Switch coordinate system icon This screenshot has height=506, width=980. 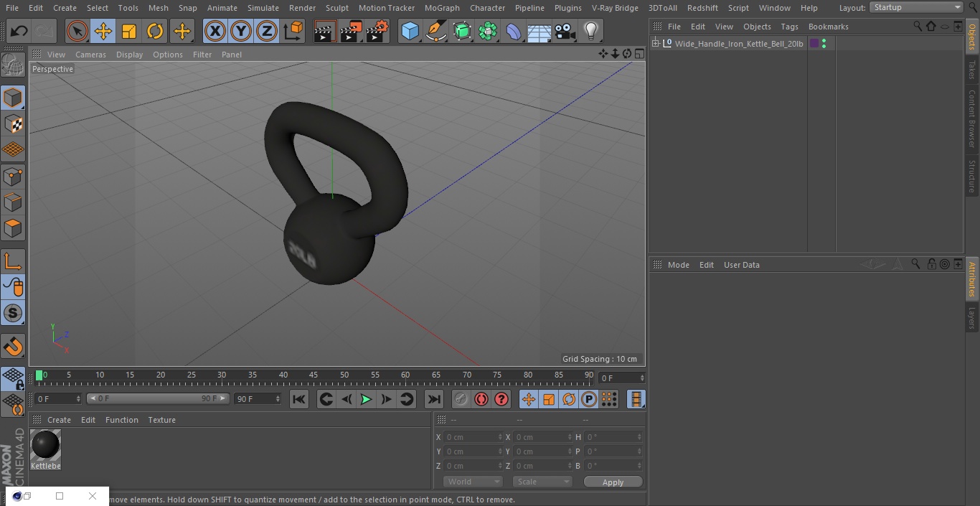293,31
